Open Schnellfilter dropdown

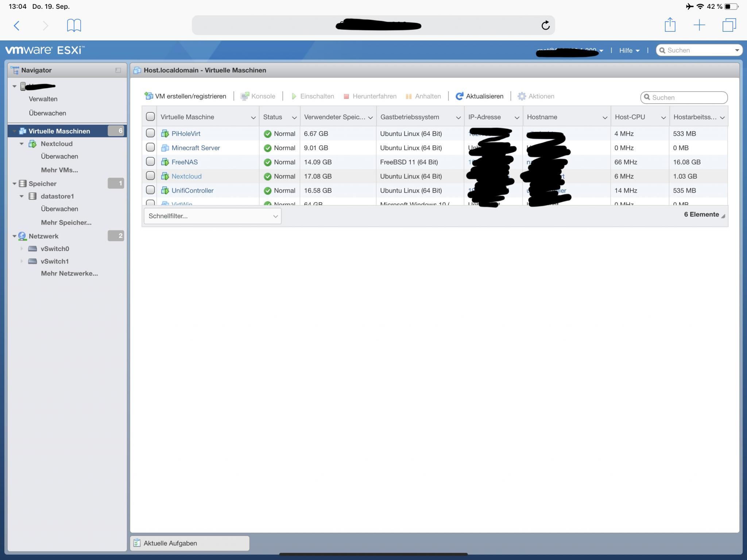[x=213, y=216]
